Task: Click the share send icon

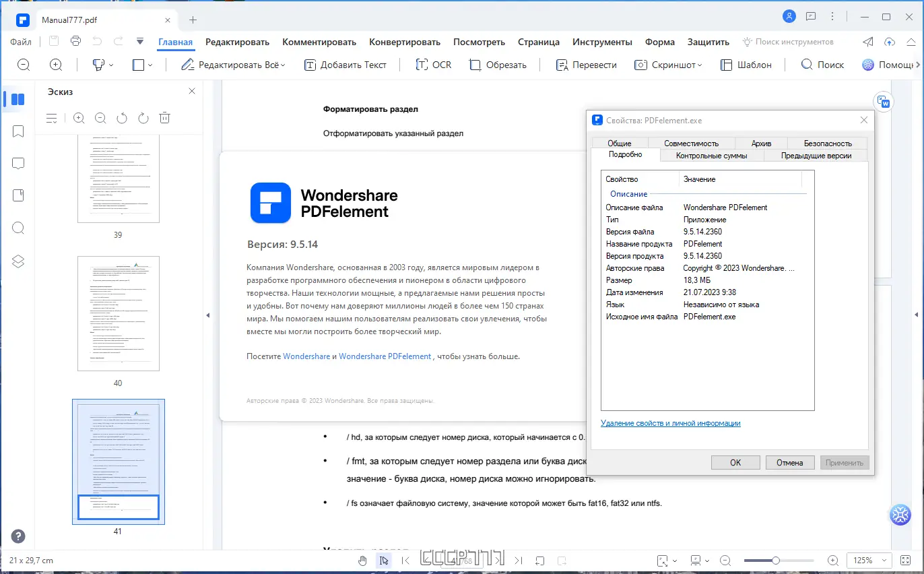Action: 869,42
